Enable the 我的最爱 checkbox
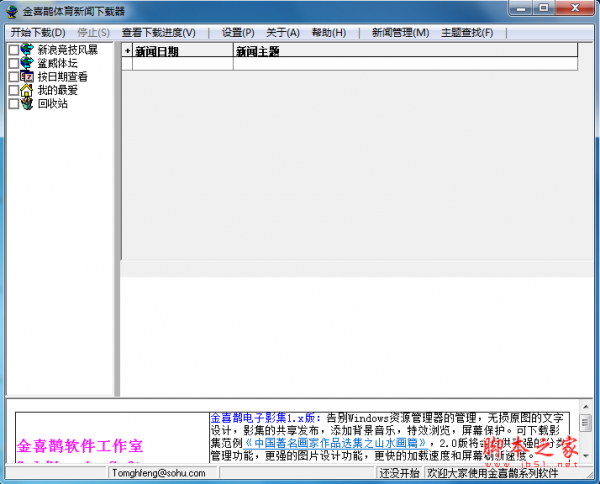Image resolution: width=600 pixels, height=484 pixels. (x=14, y=91)
